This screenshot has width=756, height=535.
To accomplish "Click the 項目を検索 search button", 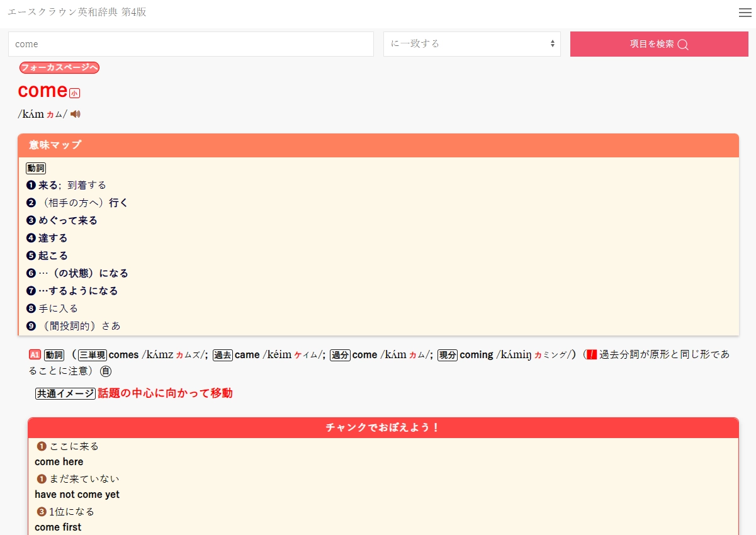I will (x=659, y=44).
